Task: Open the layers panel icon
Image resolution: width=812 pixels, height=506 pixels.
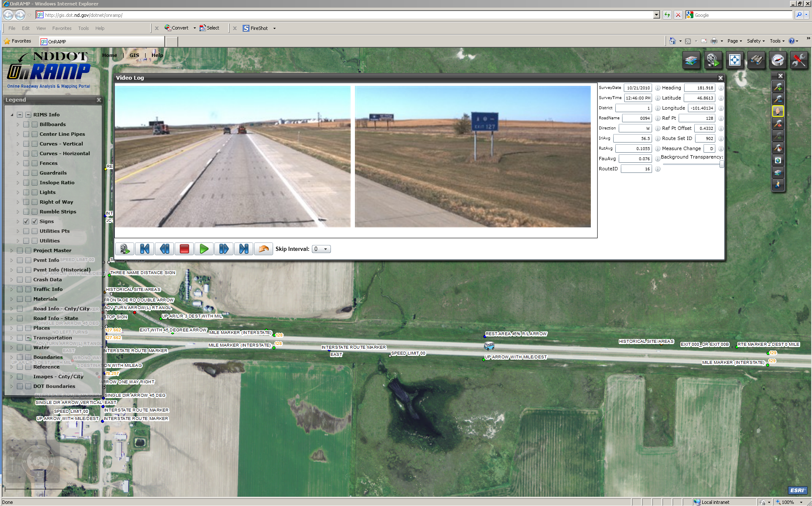Action: (691, 60)
